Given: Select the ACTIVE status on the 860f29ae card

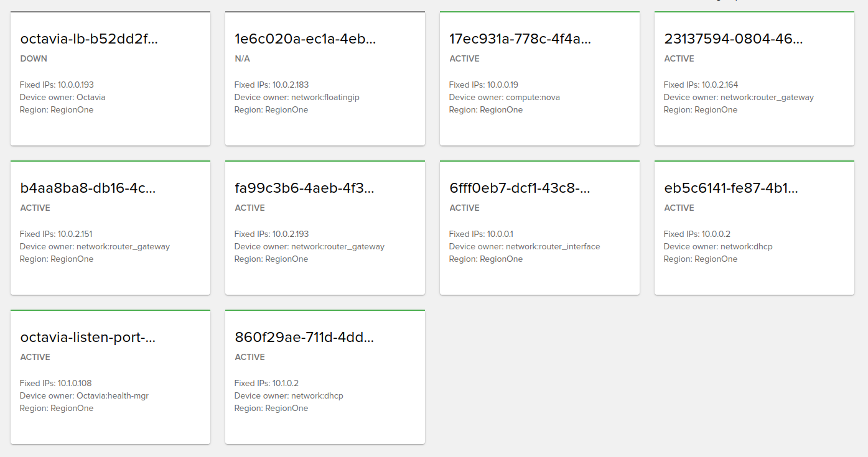Looking at the screenshot, I should (x=250, y=357).
